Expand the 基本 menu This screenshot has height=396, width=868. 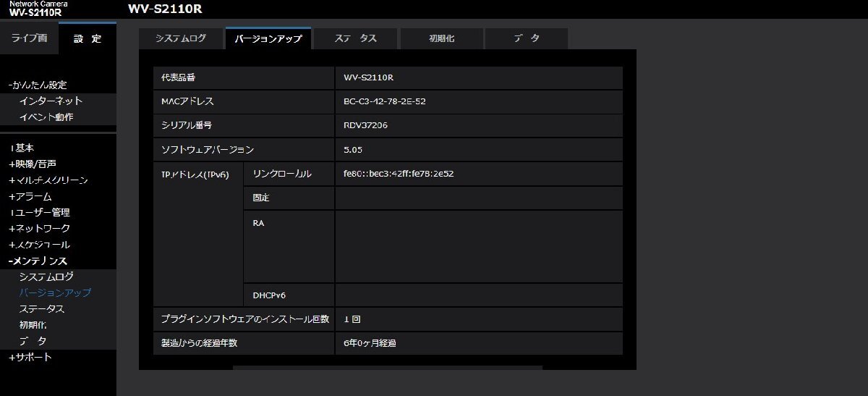[x=22, y=148]
